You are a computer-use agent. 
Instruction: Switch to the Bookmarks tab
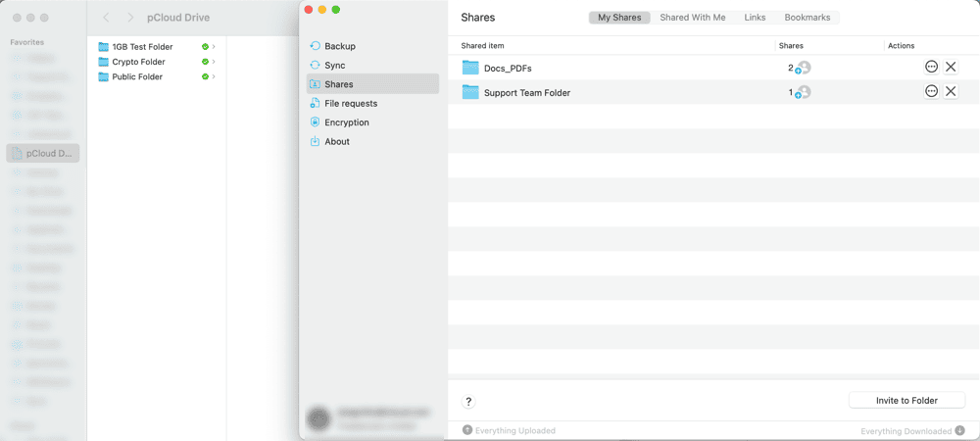point(808,18)
